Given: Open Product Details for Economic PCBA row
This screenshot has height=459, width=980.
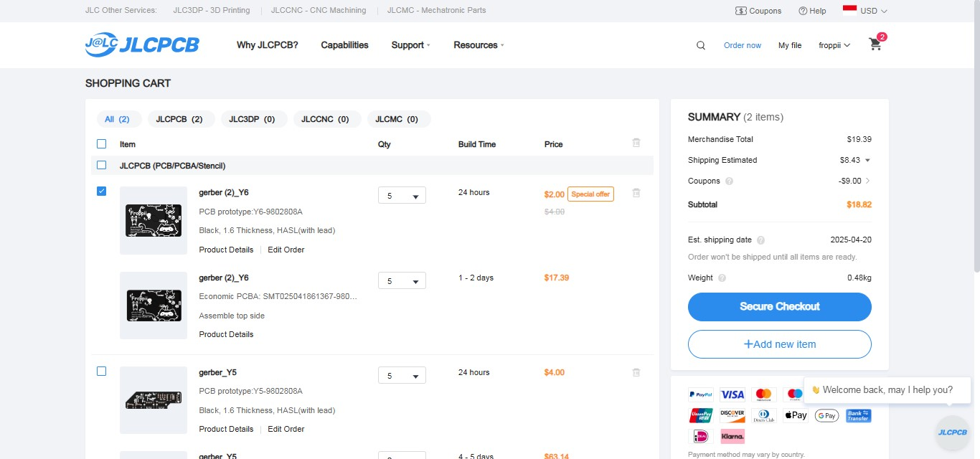Looking at the screenshot, I should pyautogui.click(x=226, y=334).
